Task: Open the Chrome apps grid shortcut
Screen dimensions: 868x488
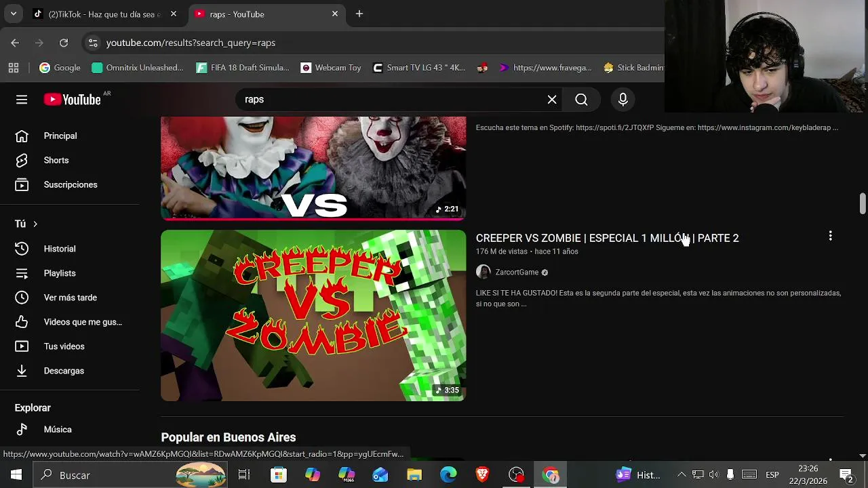Action: click(x=14, y=68)
